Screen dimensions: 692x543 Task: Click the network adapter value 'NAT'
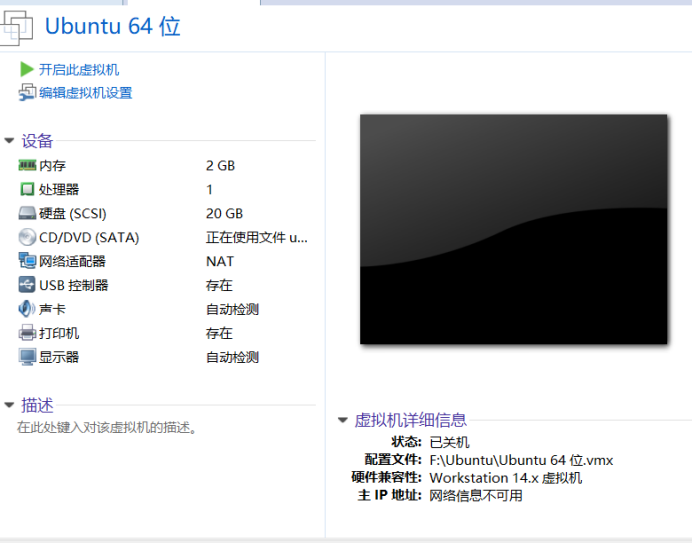(220, 261)
